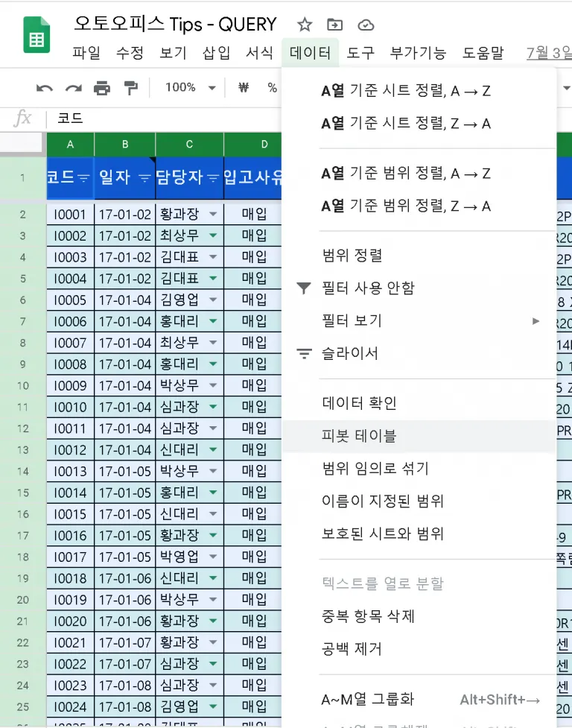Expand the 필터 보기 submenu arrow
The image size is (572, 728).
tap(536, 321)
